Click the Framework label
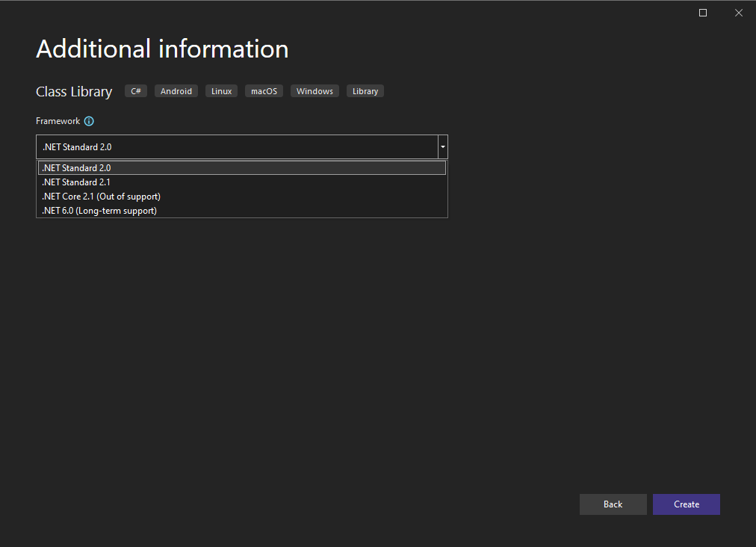This screenshot has height=547, width=756. coord(58,121)
